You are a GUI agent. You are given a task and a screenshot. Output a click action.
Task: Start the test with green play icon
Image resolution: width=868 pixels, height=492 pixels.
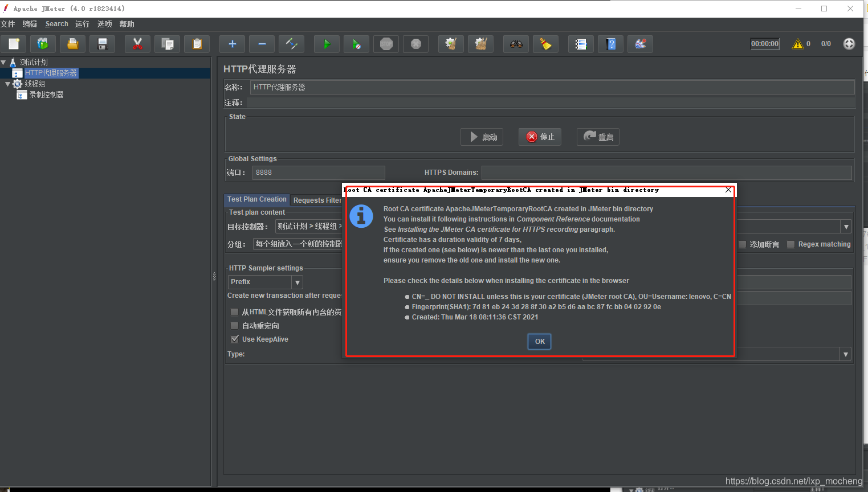[327, 44]
